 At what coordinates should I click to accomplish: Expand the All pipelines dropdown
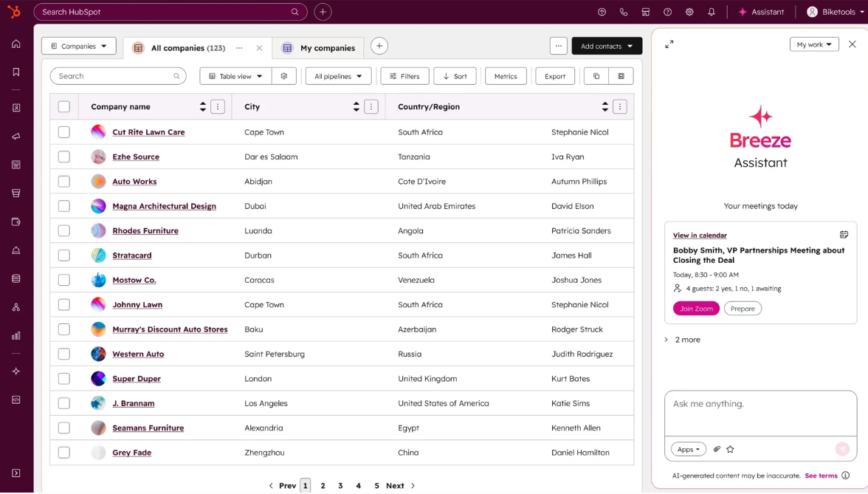coord(338,75)
